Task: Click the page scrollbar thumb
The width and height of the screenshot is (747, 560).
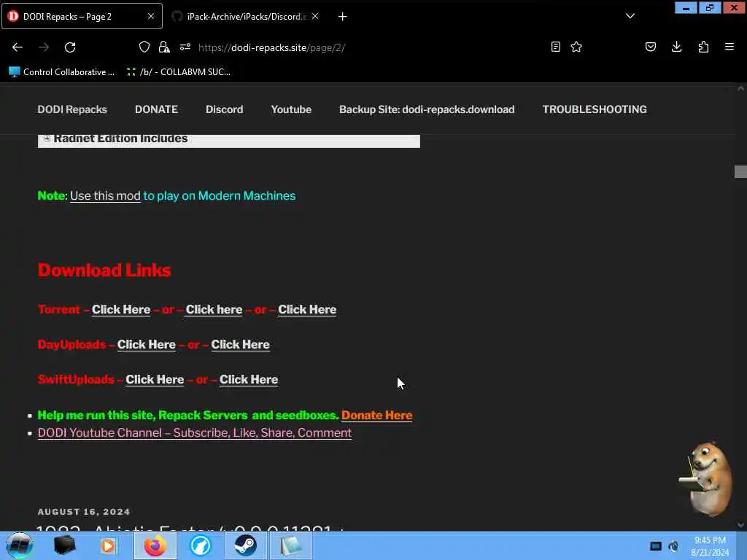Action: [740, 171]
